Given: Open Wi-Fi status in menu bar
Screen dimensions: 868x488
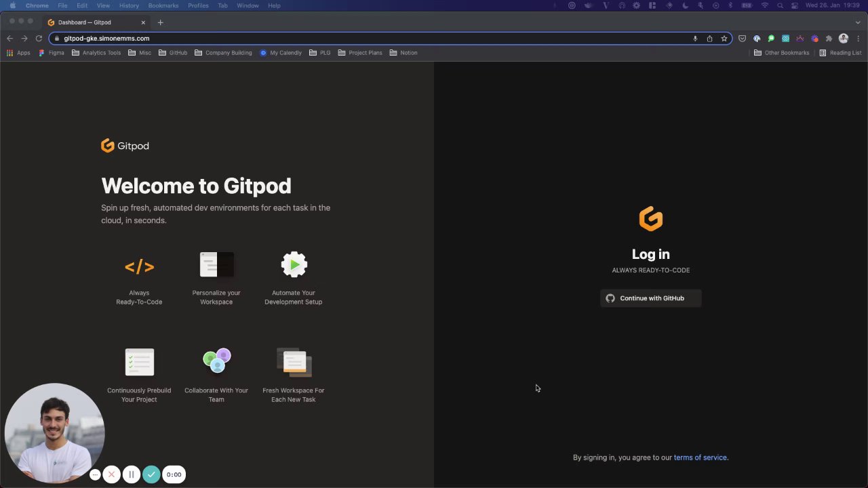Looking at the screenshot, I should pyautogui.click(x=765, y=5).
